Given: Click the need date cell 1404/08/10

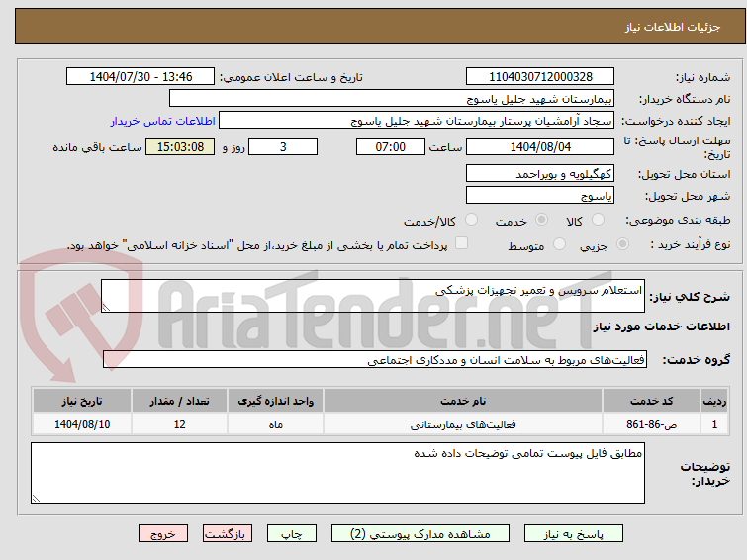Looking at the screenshot, I should coord(82,424).
